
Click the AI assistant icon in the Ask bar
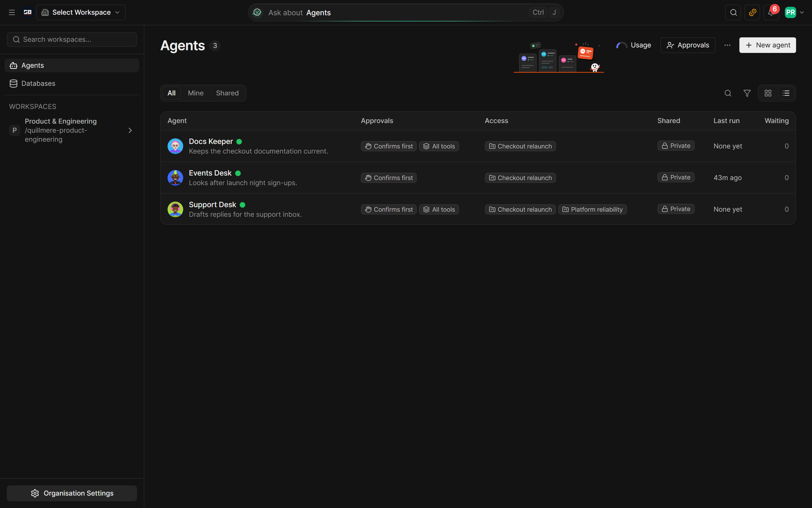(257, 12)
